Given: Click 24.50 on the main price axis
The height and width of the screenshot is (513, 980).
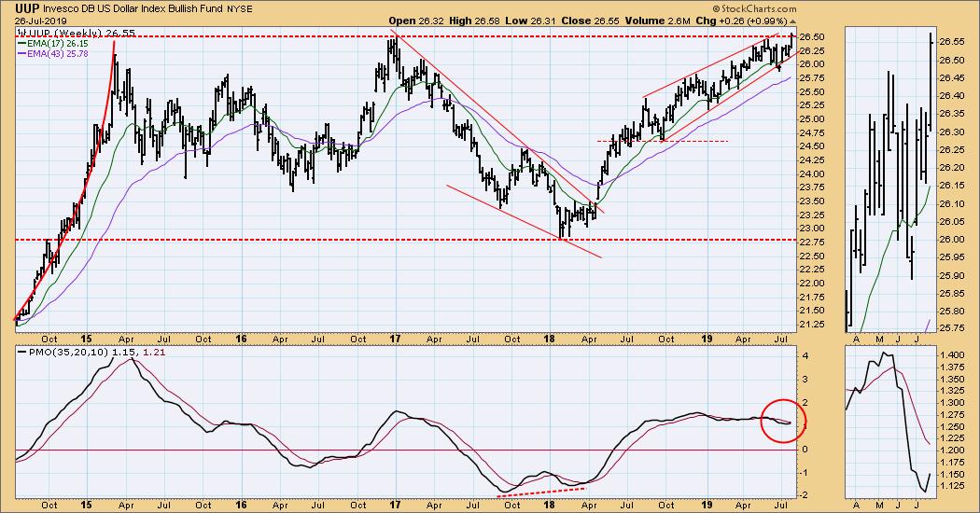Looking at the screenshot, I should [x=811, y=146].
